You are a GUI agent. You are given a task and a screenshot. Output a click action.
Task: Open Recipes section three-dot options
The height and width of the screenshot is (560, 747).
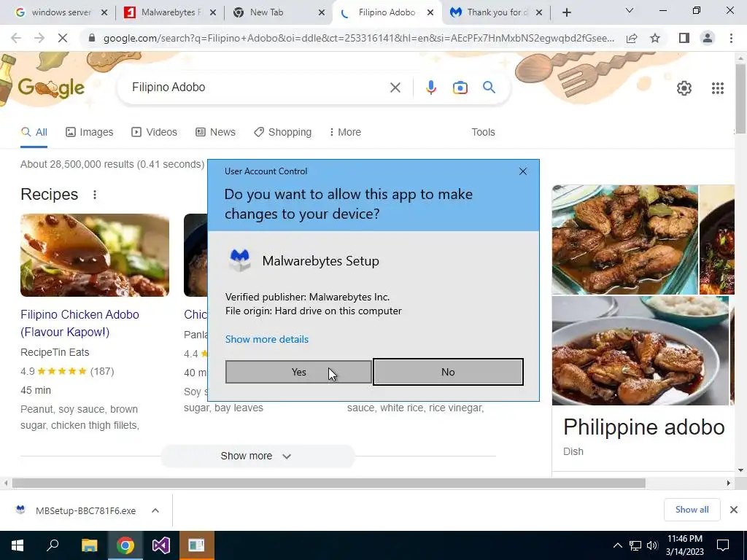coord(95,195)
